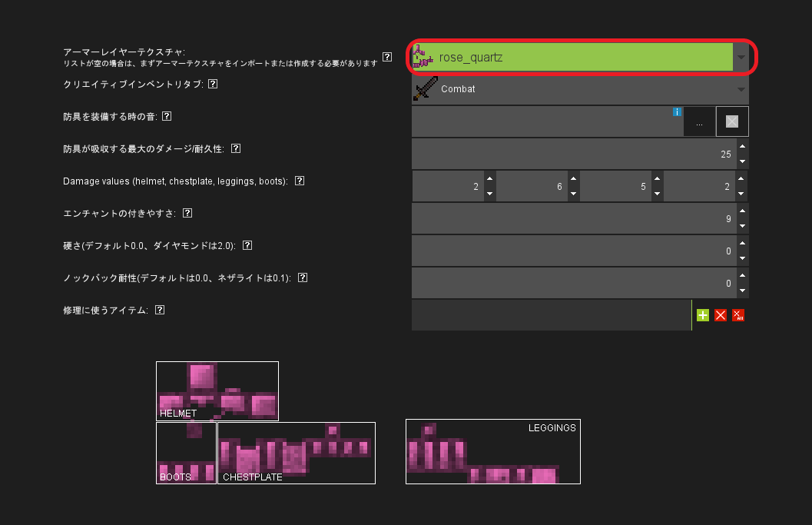
Task: Clear all repair items with the 'X All' icon
Action: pos(738,315)
